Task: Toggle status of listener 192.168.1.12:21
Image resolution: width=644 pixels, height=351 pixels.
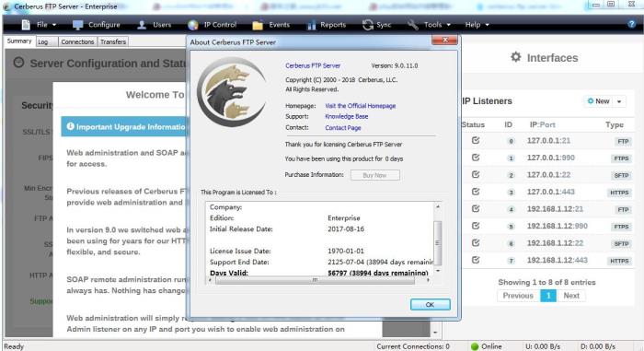Action: tap(476, 208)
